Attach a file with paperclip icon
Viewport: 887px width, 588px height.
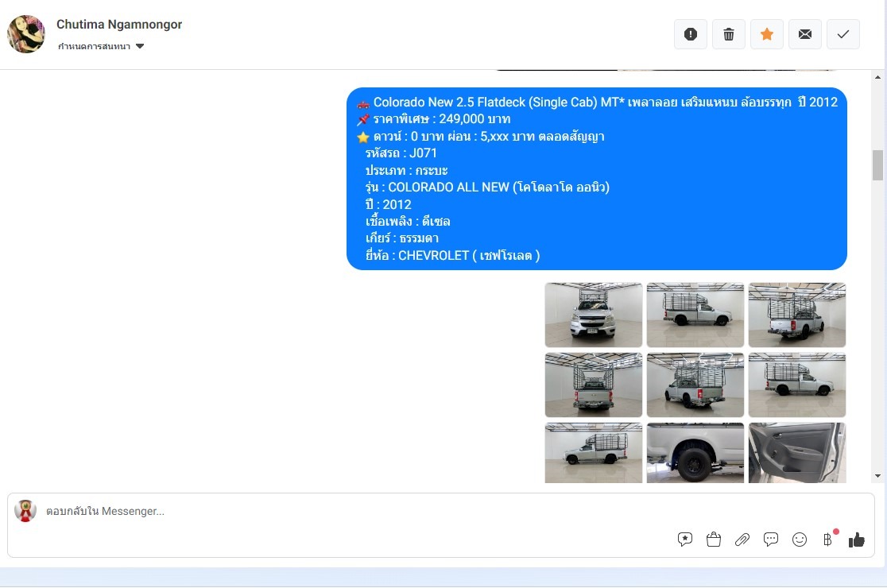[742, 540]
